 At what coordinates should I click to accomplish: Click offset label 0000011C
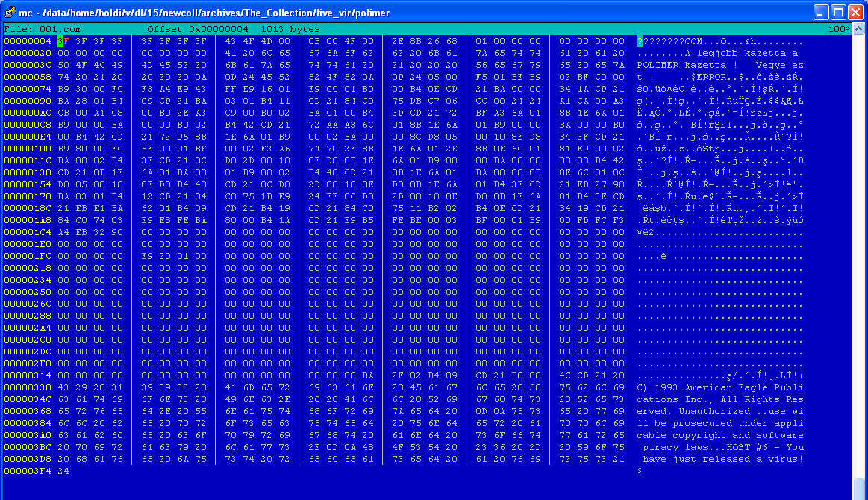coord(28,160)
